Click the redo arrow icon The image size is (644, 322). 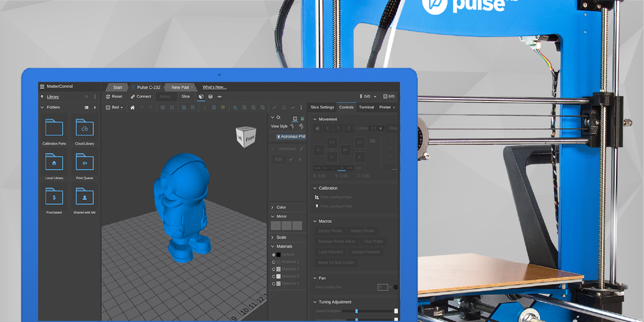point(151,107)
